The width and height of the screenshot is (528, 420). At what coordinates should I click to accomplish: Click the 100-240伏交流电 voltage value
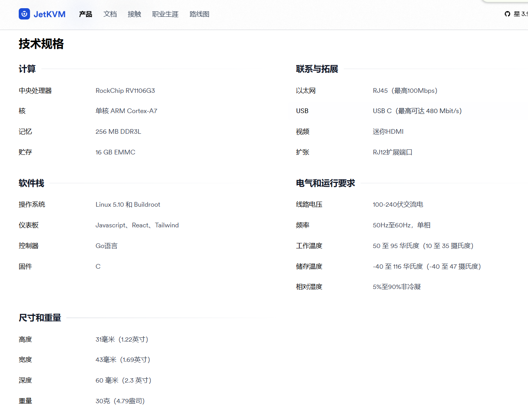pyautogui.click(x=398, y=204)
